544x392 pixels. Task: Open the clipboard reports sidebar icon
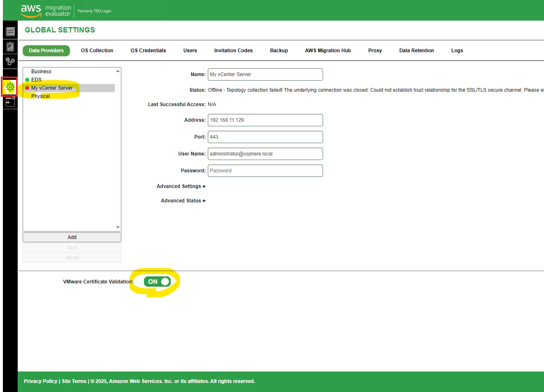tap(10, 47)
